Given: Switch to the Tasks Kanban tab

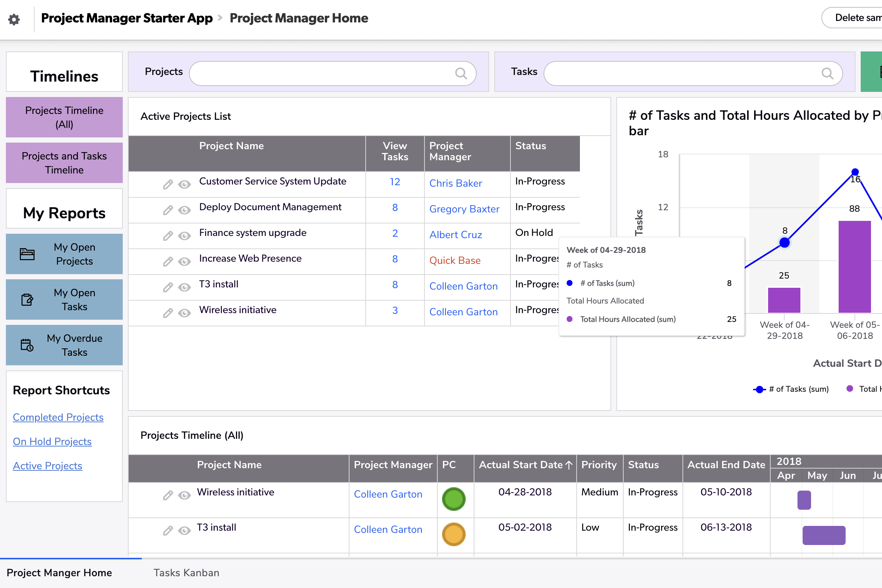Looking at the screenshot, I should point(186,572).
